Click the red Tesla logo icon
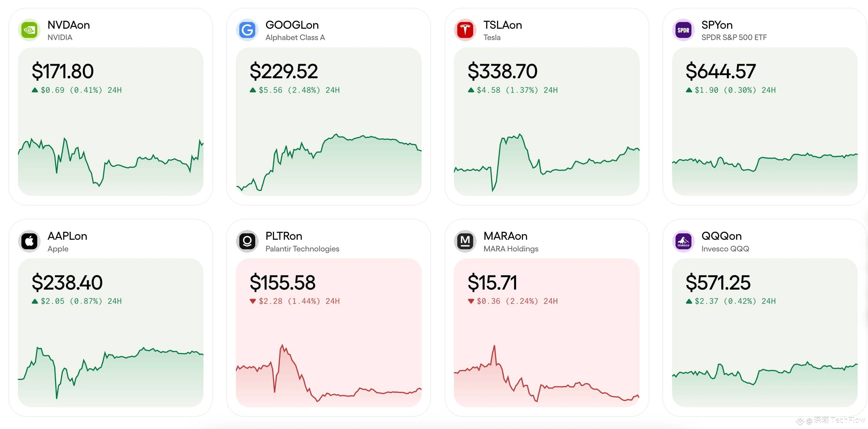The height and width of the screenshot is (429, 868). click(x=465, y=30)
